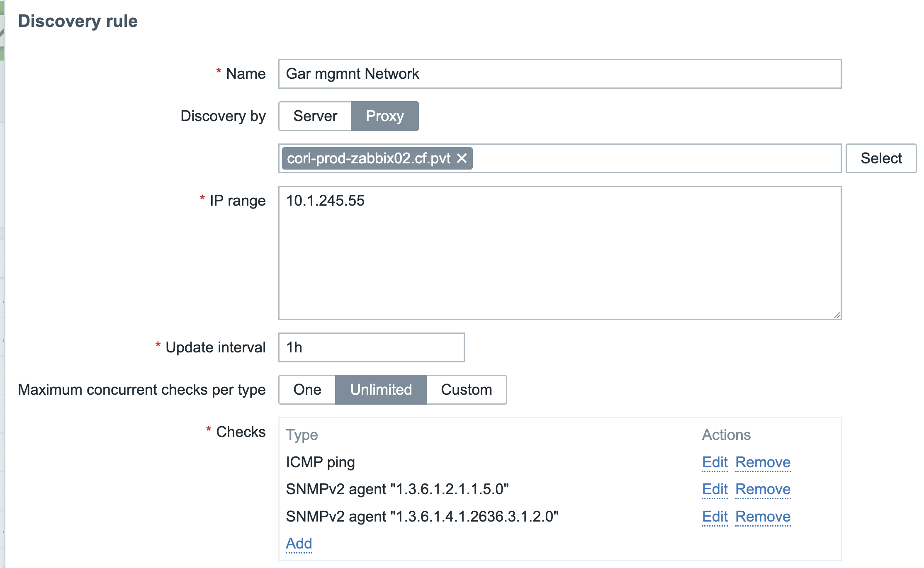Click into the Name field
924x568 pixels.
(x=560, y=74)
